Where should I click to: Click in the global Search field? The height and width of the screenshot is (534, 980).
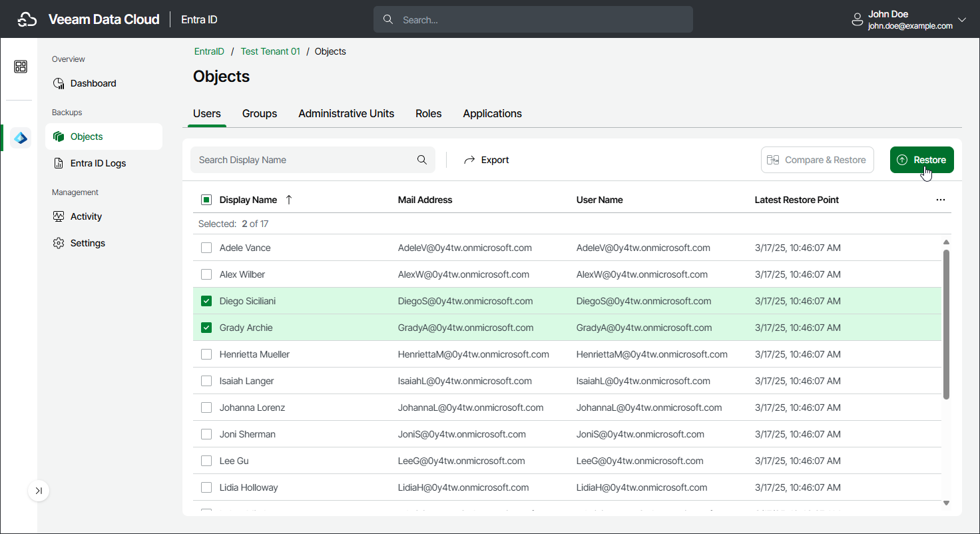pyautogui.click(x=533, y=20)
